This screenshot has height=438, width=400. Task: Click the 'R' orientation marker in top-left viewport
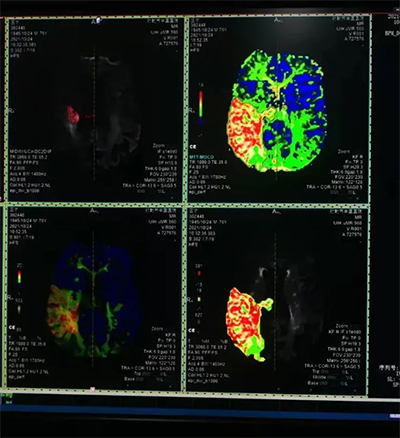click(x=12, y=111)
